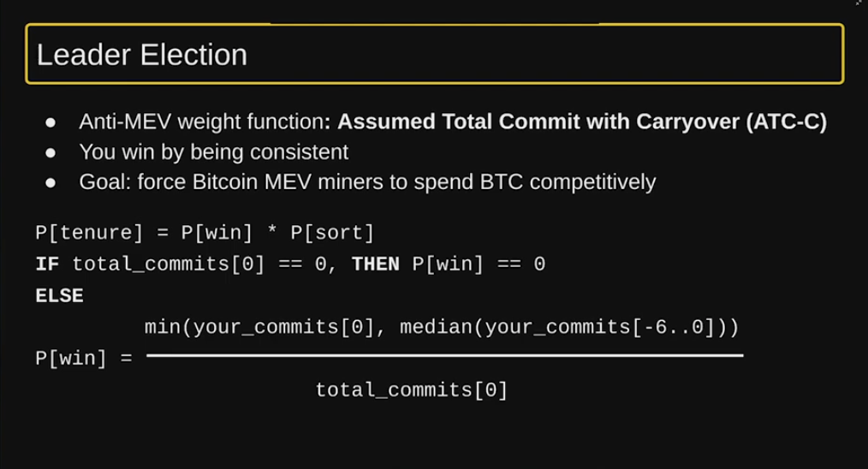Viewport: 868px width, 469px height.
Task: Click the bold "THEN" keyword
Action: pyautogui.click(x=376, y=264)
